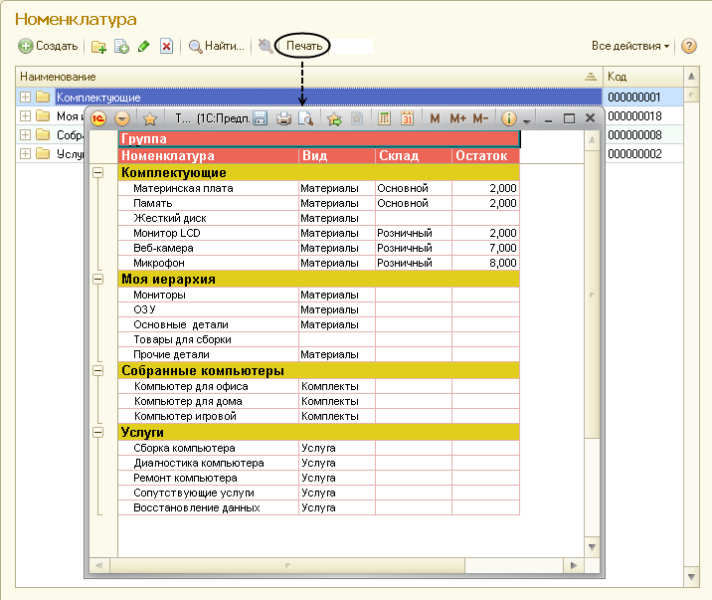This screenshot has width=712, height=600.
Task: Click the Создать (Create) button
Action: coord(48,46)
